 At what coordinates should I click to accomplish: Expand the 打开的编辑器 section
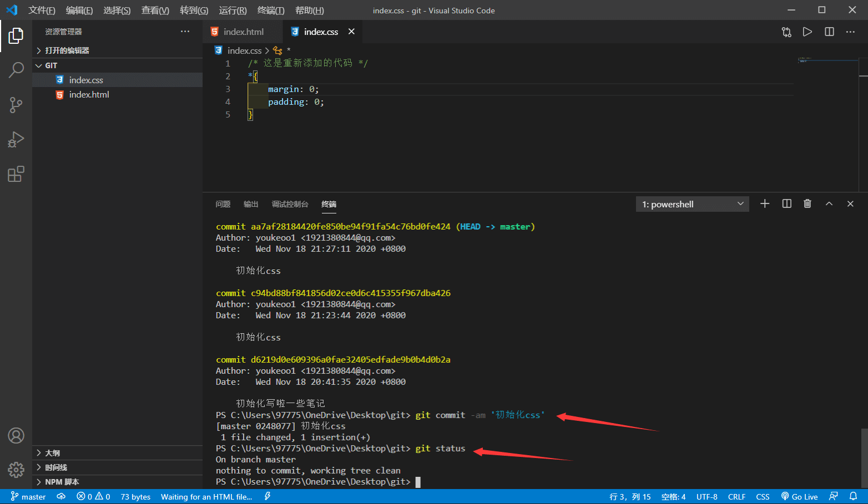point(117,50)
